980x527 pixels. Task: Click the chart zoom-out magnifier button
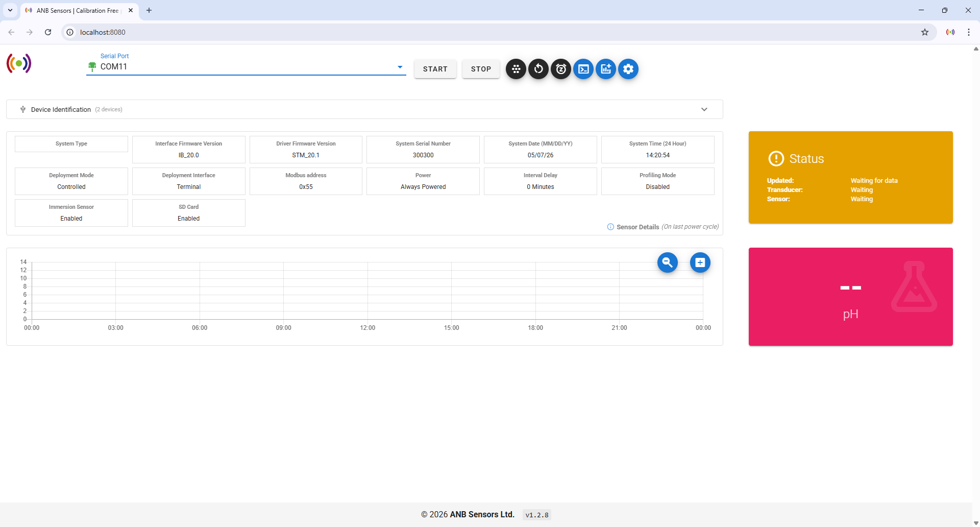668,262
